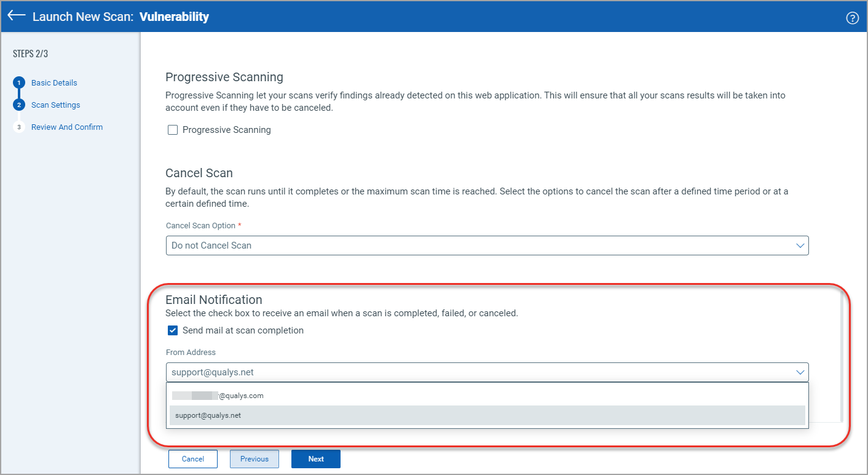Go to the Scan Settings step
The width and height of the screenshot is (868, 475).
click(x=55, y=105)
